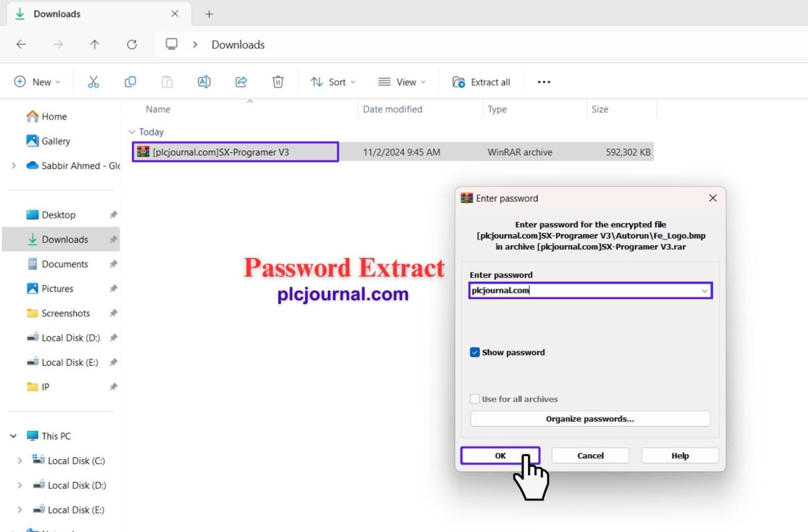
Task: Open the View dropdown menu
Action: (x=402, y=82)
